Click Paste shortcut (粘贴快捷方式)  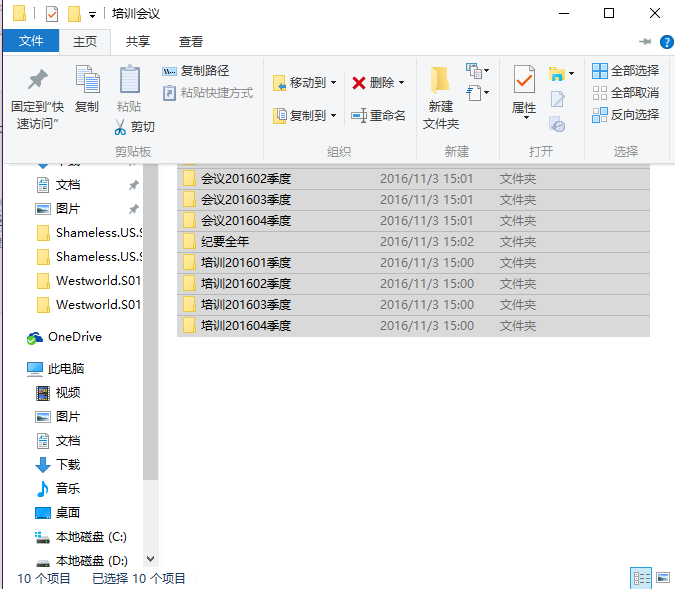click(x=208, y=93)
